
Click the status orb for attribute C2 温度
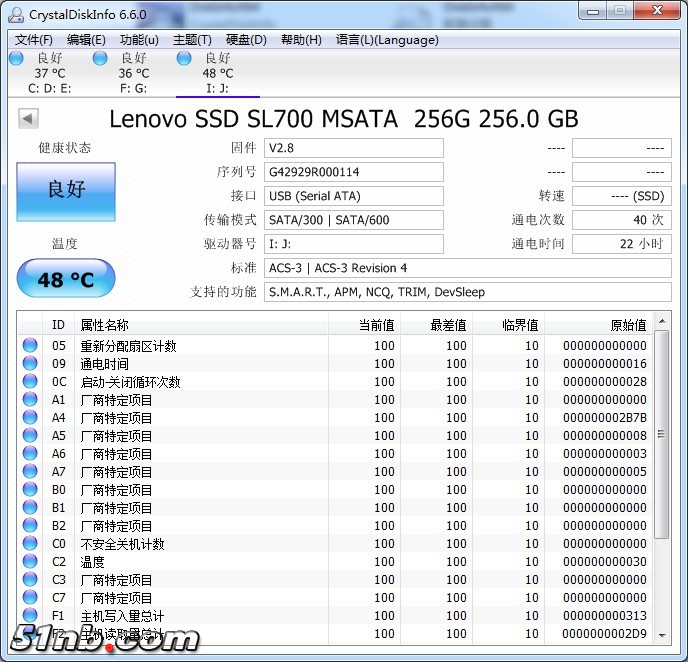tap(30, 562)
